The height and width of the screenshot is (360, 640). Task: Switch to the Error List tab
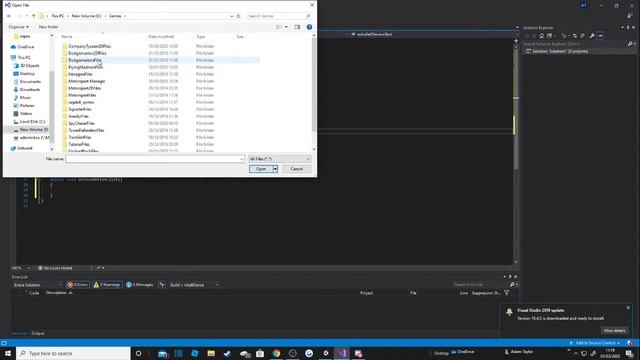(x=19, y=333)
